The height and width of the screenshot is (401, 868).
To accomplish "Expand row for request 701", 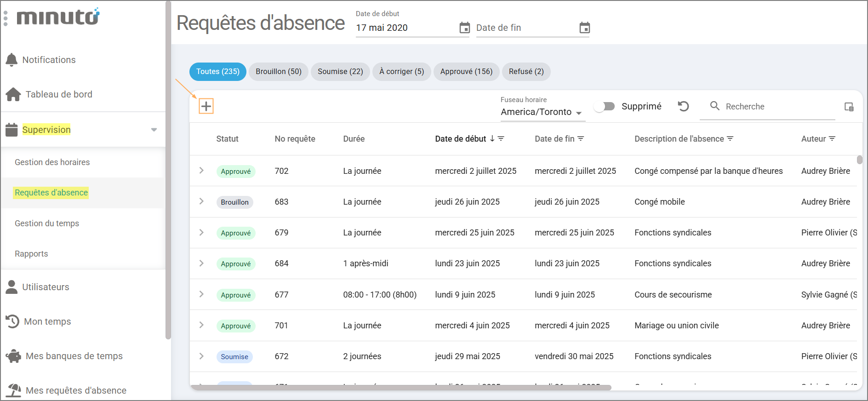I will (x=201, y=325).
